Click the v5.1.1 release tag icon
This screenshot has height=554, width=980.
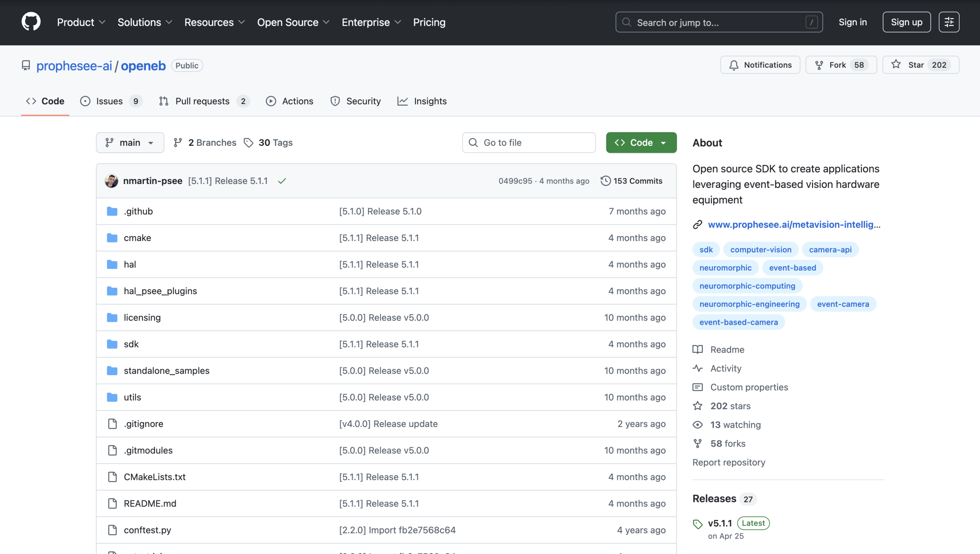pyautogui.click(x=697, y=524)
